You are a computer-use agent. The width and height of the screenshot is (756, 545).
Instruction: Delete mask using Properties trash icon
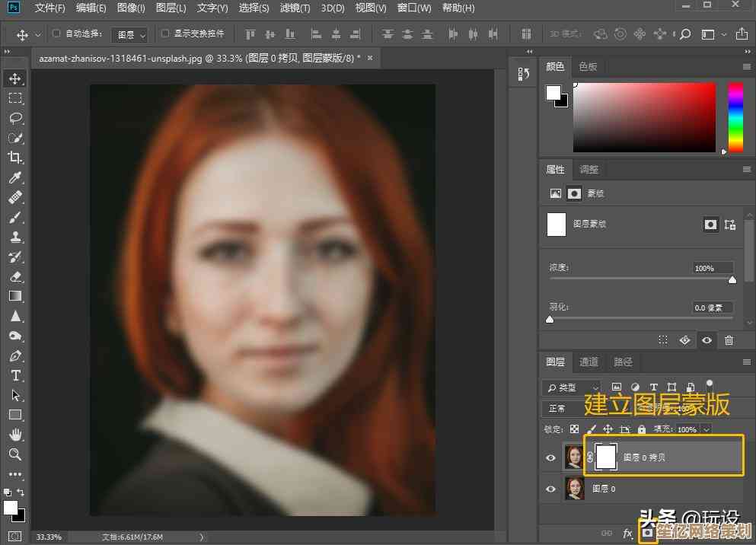pos(729,340)
